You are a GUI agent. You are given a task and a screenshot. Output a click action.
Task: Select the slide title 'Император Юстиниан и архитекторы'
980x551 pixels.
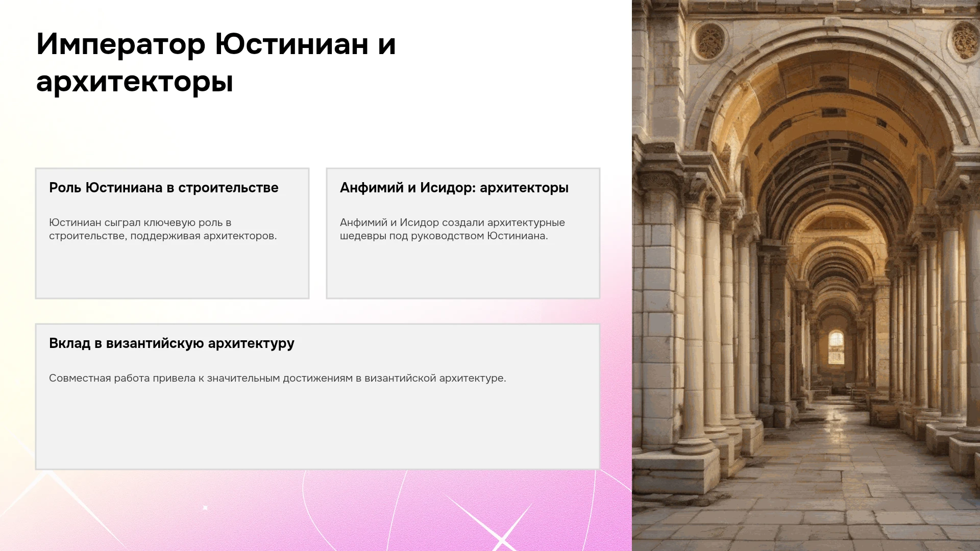click(x=216, y=62)
